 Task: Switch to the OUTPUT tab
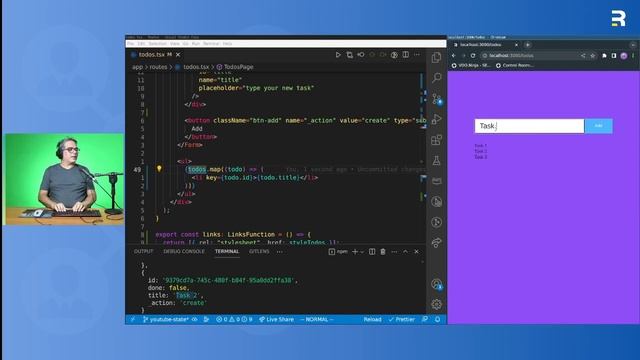pos(144,252)
